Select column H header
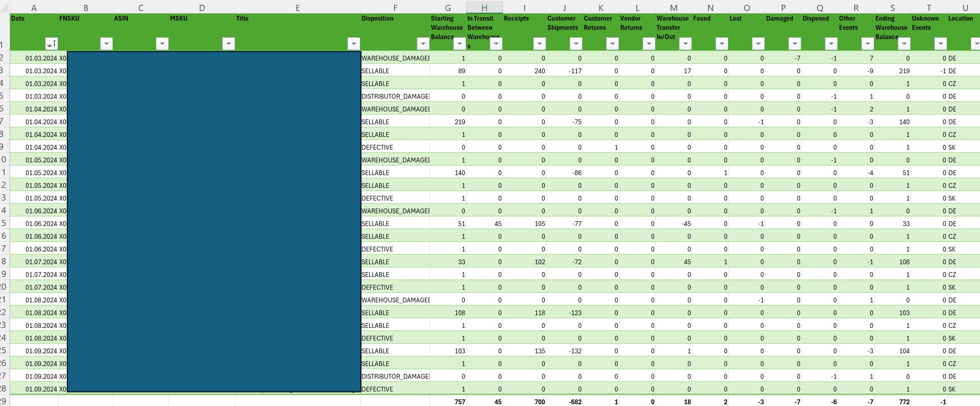This screenshot has width=980, height=406. click(484, 7)
